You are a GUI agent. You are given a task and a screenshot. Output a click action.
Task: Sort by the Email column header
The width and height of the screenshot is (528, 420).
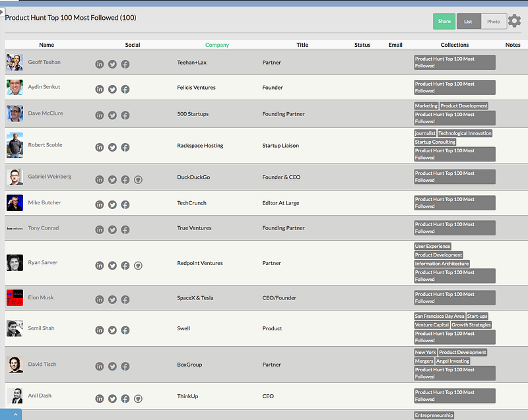coord(395,45)
